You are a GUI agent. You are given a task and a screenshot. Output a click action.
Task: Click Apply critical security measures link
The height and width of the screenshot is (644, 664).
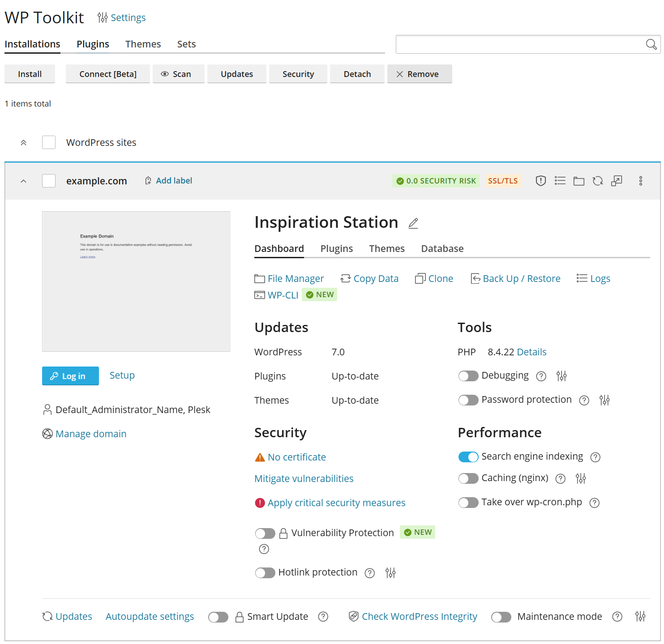tap(336, 503)
